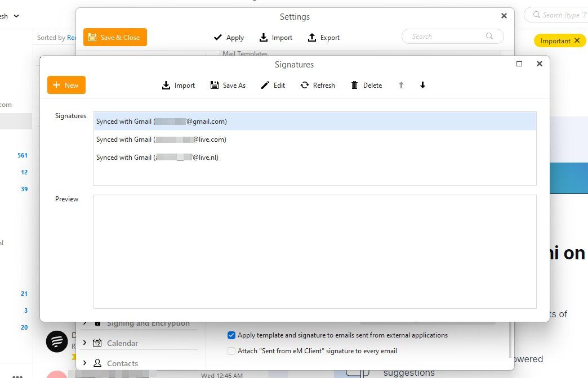Click the Contacts person icon in Settings tree
588x378 pixels.
tap(97, 363)
